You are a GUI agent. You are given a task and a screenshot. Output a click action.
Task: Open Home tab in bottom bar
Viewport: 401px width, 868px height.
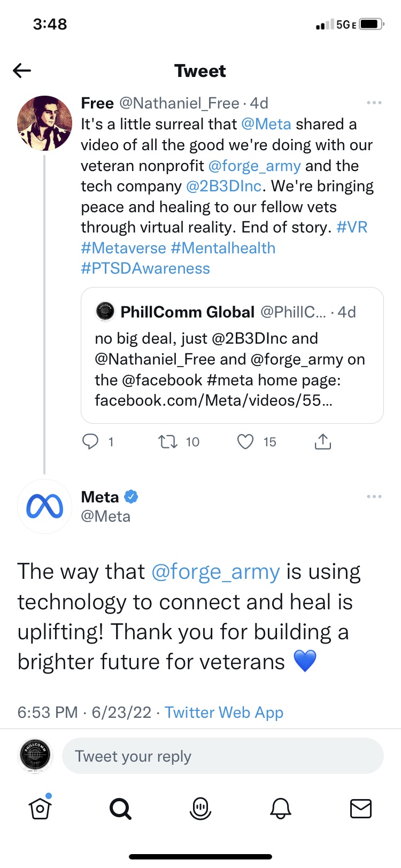click(40, 808)
